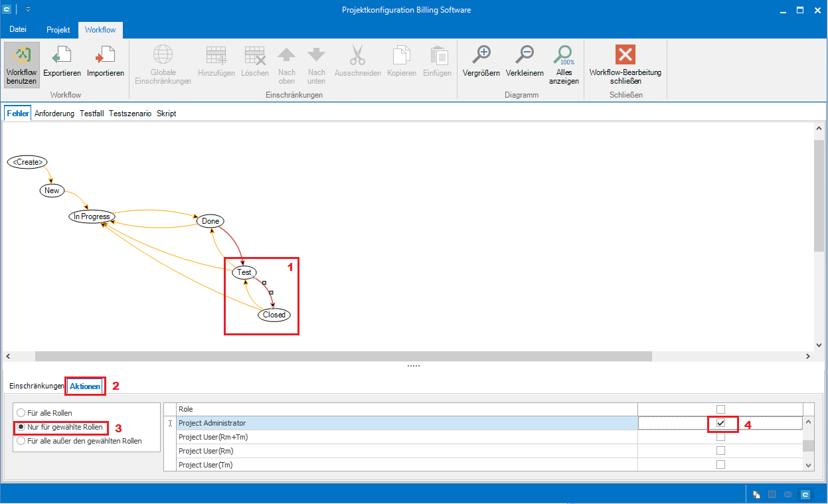Open the quick access toolbar dropdown arrow

[x=28, y=10]
